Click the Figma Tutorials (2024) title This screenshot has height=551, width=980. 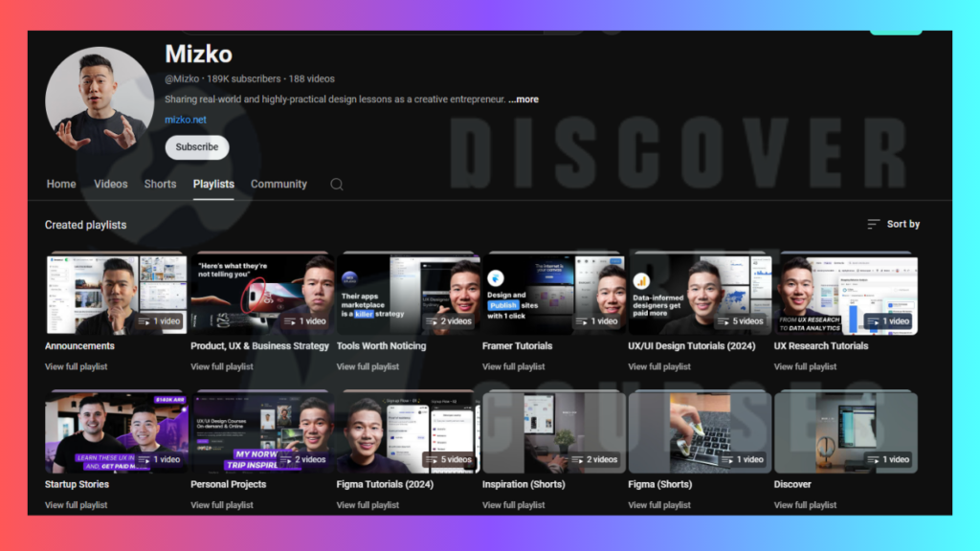[x=385, y=484]
